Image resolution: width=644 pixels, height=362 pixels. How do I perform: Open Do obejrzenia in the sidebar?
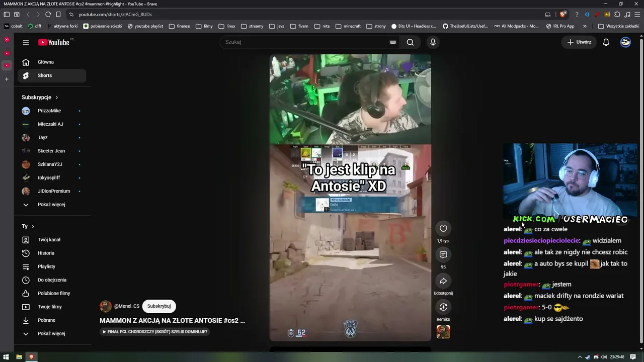(52, 280)
